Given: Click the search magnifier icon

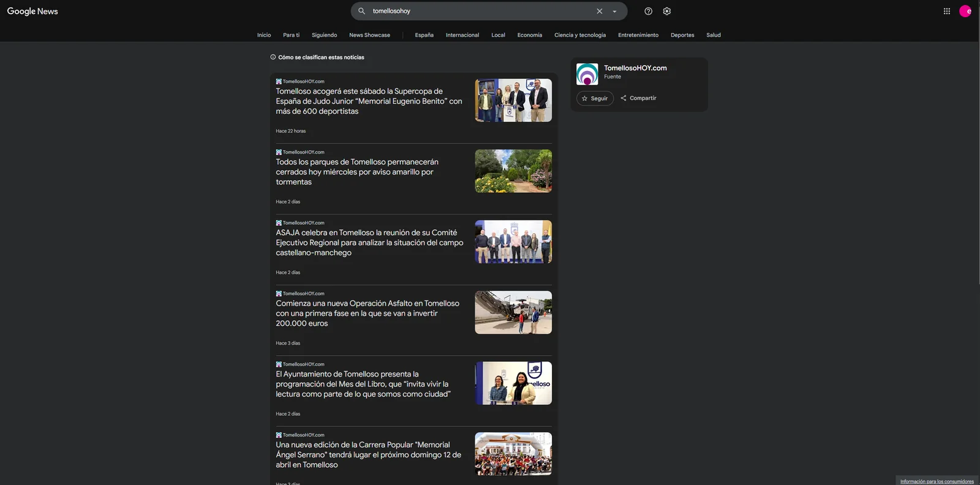Looking at the screenshot, I should click(x=361, y=11).
